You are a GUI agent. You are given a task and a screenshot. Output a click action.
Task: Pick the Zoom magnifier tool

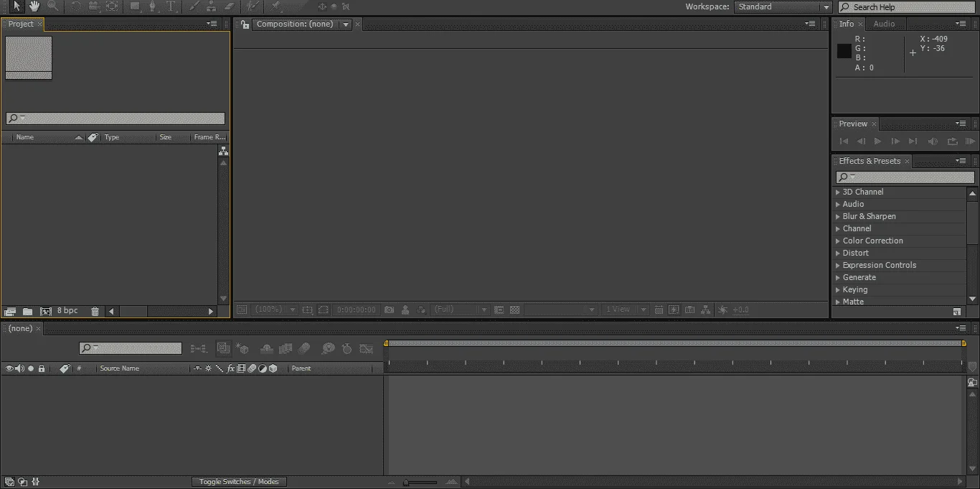pos(52,6)
